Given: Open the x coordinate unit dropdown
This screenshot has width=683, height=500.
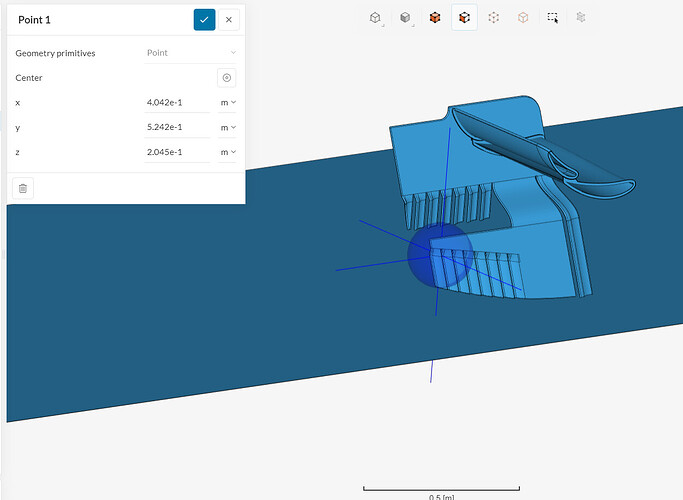Looking at the screenshot, I should (x=228, y=102).
